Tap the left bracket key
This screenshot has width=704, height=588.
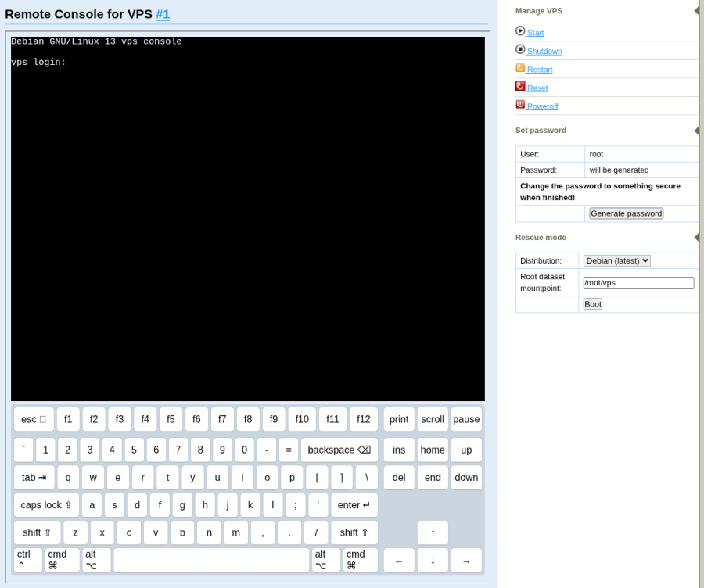317,478
